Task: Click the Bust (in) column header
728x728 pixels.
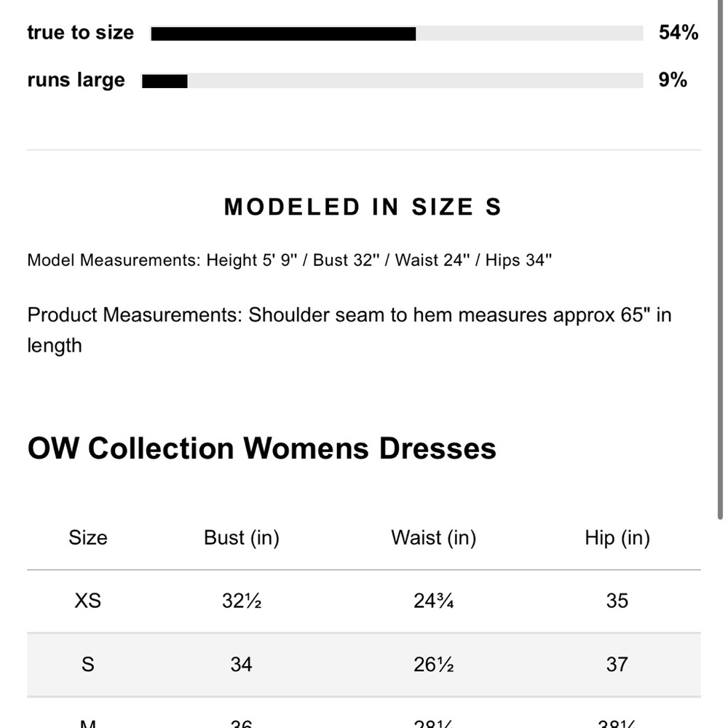Action: pyautogui.click(x=242, y=538)
